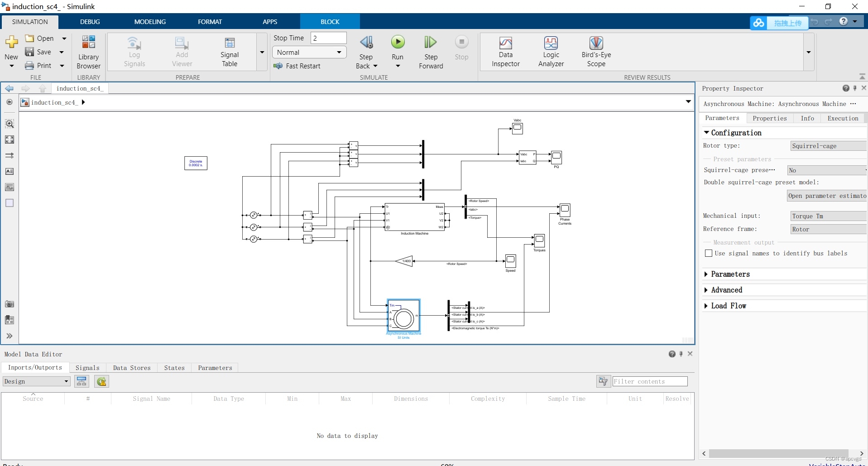Click the Area rectangle icon in palette
The width and height of the screenshot is (868, 466).
[10, 203]
